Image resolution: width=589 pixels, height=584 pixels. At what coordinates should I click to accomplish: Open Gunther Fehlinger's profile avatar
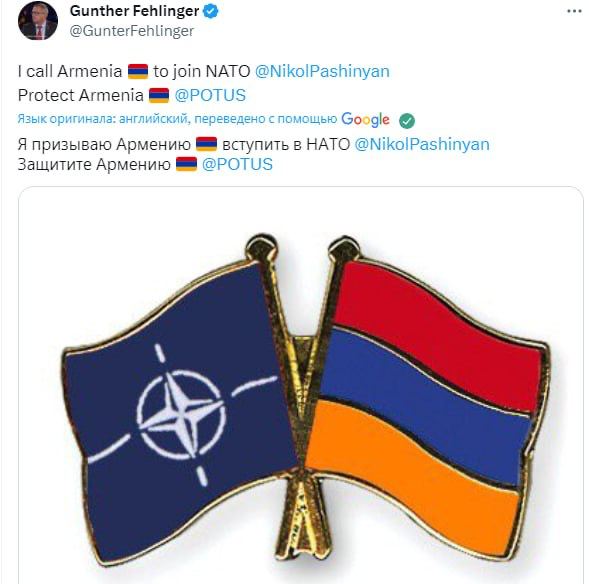pos(38,20)
